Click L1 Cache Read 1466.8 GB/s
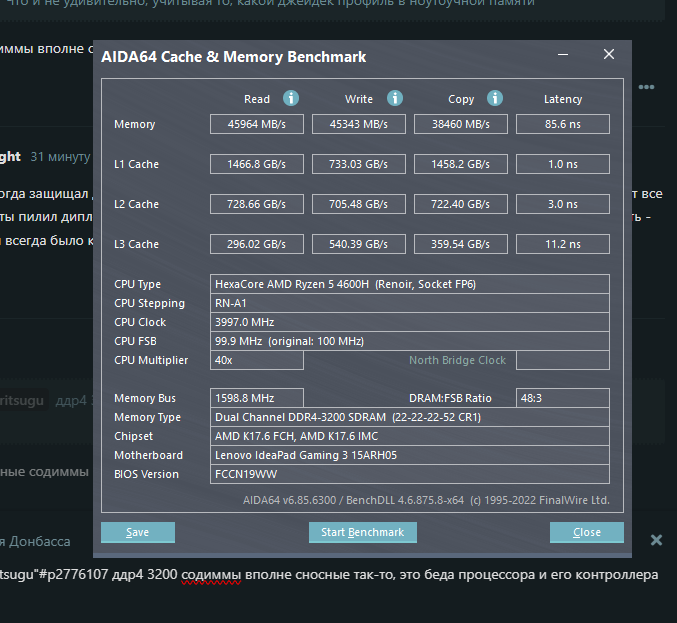 (257, 164)
